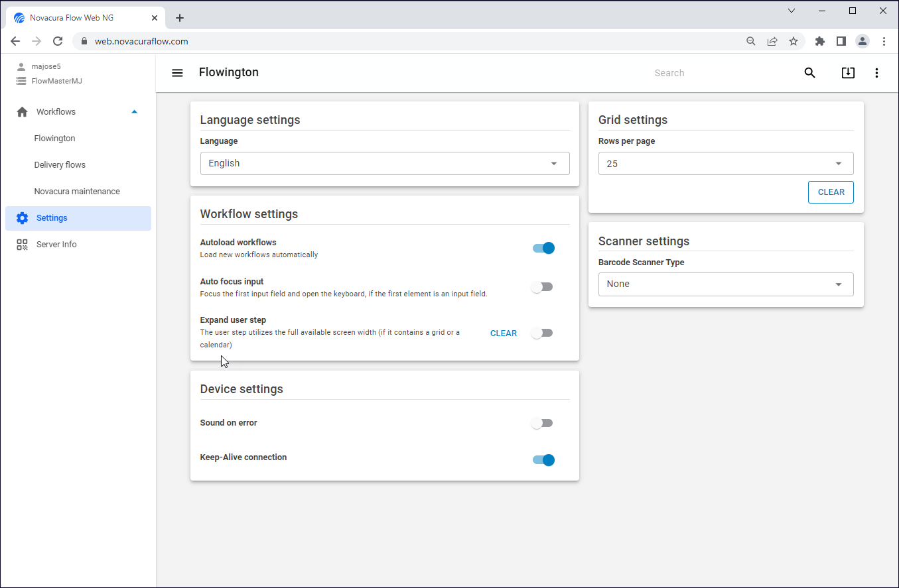The height and width of the screenshot is (588, 899).
Task: Click the FlowMasterMJ server name
Action: (57, 81)
